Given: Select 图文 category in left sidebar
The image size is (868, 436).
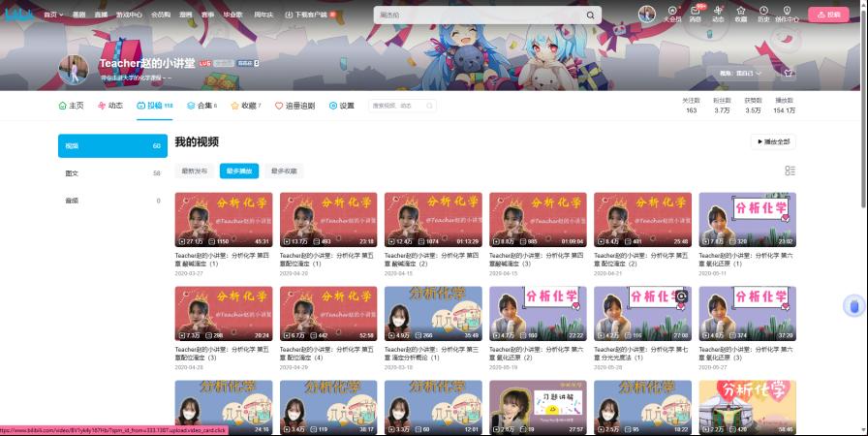Looking at the screenshot, I should [73, 173].
